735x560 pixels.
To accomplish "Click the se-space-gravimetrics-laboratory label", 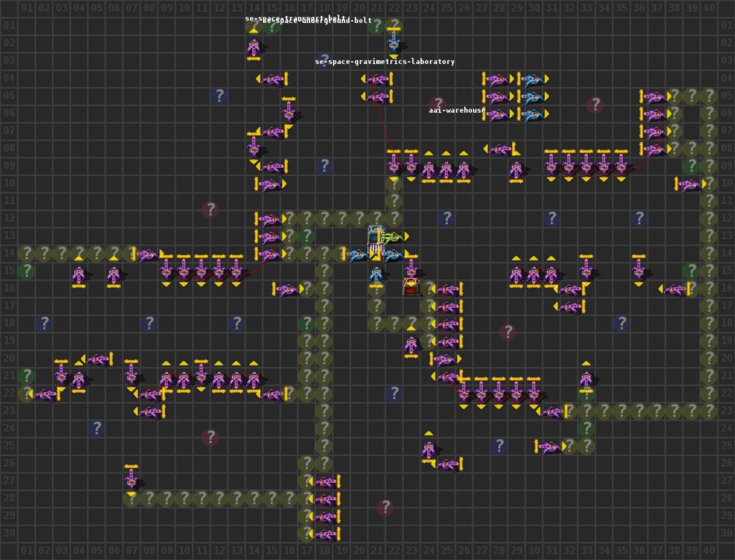I will point(385,62).
